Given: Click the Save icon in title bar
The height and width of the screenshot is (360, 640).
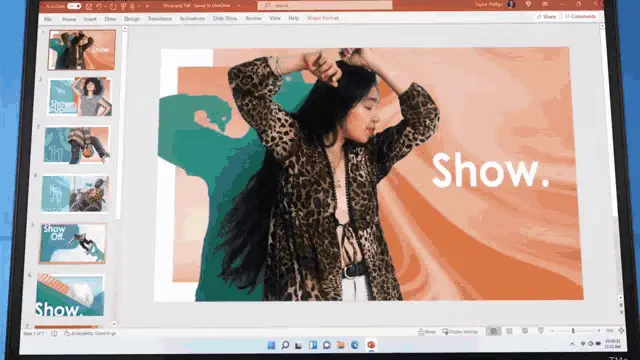Looking at the screenshot, I should point(88,7).
